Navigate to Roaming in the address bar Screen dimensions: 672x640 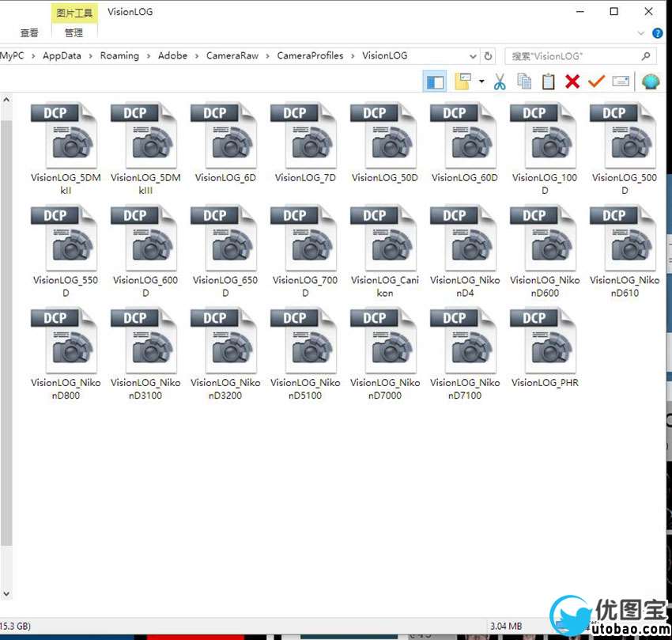pyautogui.click(x=119, y=55)
